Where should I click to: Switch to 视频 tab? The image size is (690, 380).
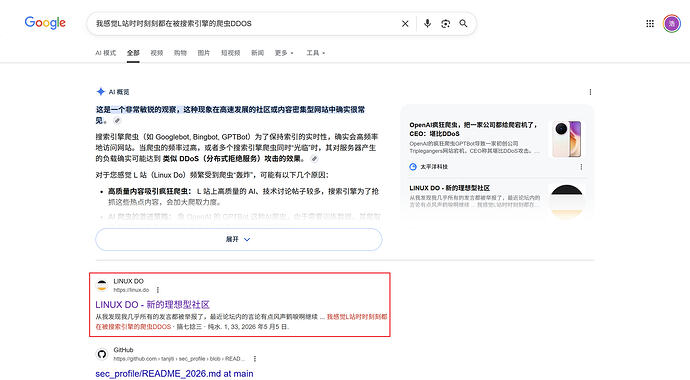click(x=157, y=53)
